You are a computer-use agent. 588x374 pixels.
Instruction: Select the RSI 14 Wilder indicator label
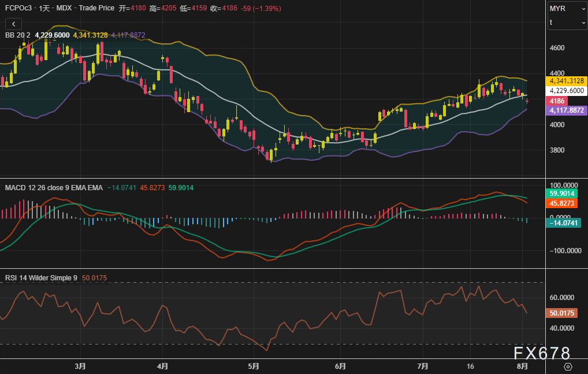tap(41, 278)
